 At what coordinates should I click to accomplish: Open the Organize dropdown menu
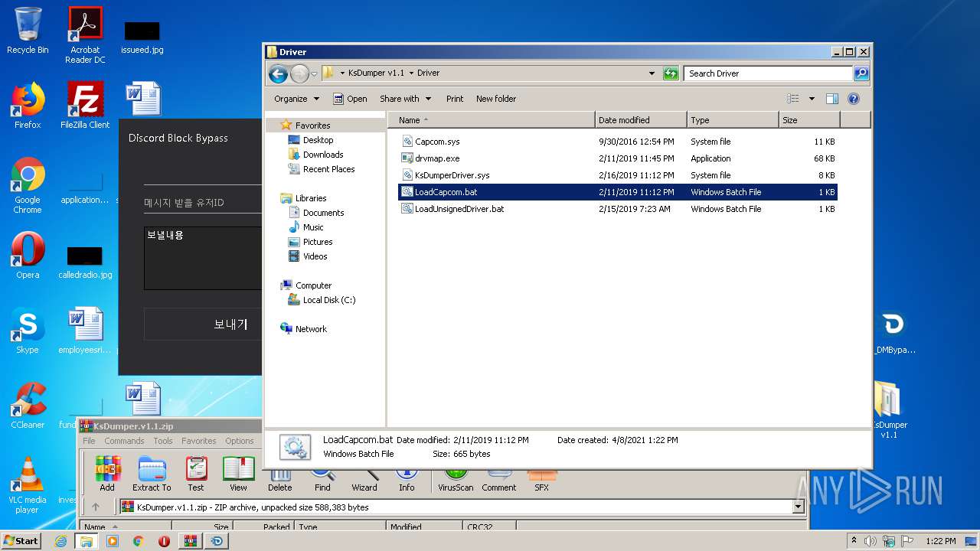pyautogui.click(x=296, y=99)
